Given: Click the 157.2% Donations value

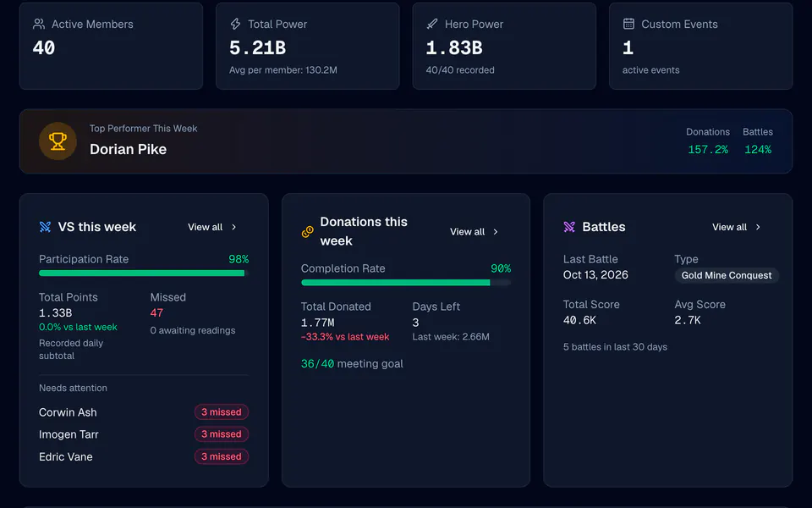Looking at the screenshot, I should coord(708,149).
